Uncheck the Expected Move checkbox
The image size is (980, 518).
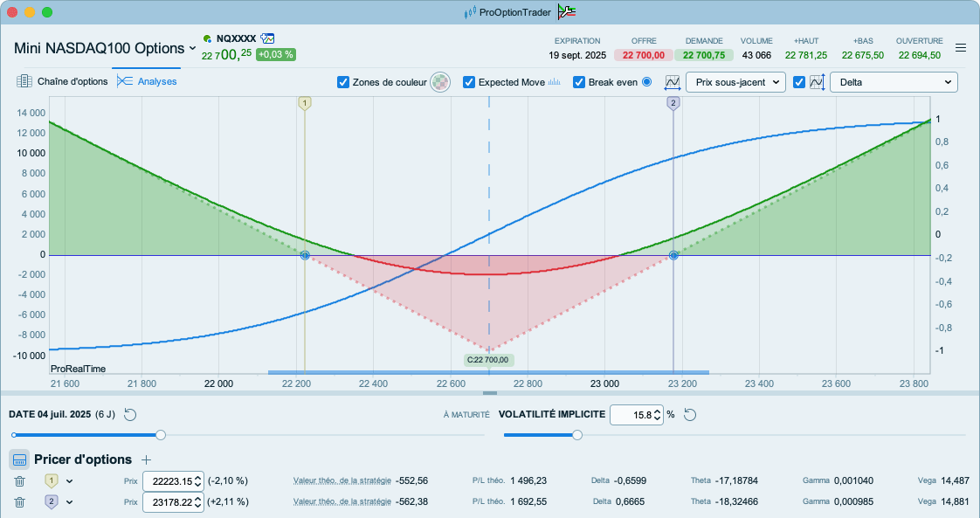469,82
